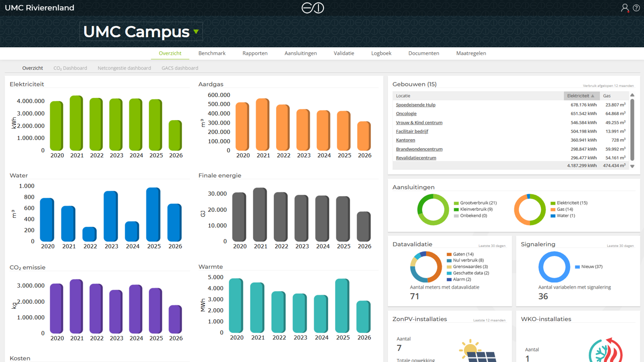Open the Brandwondencentrum building link
This screenshot has height=362, width=644.
pos(419,149)
